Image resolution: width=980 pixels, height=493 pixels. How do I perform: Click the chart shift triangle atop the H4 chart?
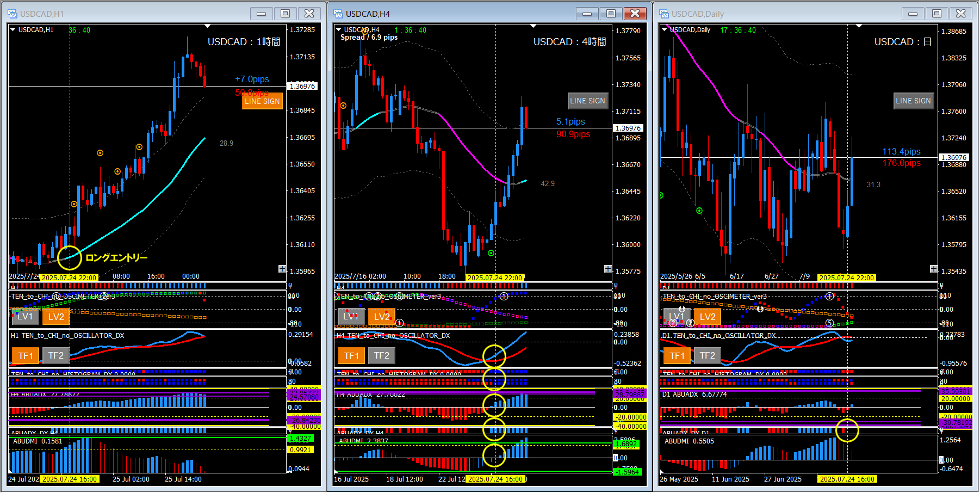tap(533, 26)
